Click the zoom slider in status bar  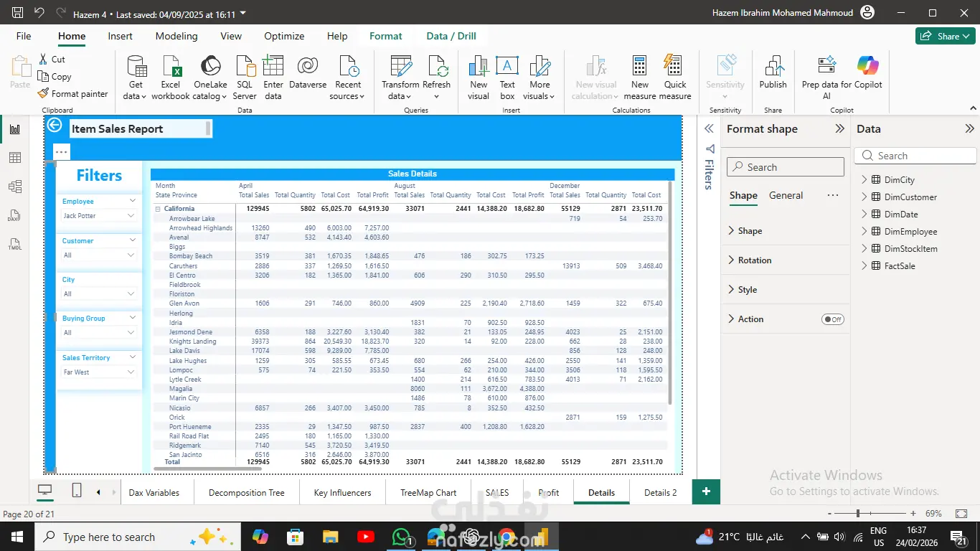(x=857, y=514)
